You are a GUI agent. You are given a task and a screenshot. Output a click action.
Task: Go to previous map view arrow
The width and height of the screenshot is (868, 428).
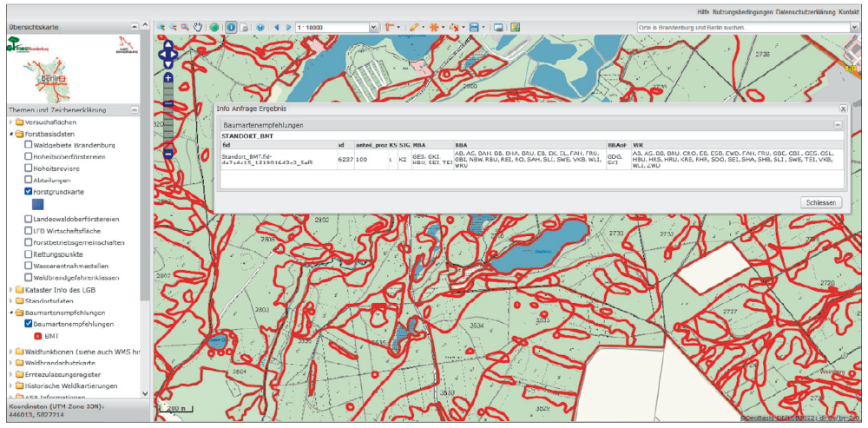click(x=277, y=27)
